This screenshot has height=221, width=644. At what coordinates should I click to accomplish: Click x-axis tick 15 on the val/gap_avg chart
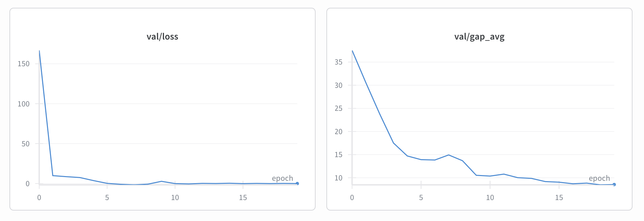(559, 198)
